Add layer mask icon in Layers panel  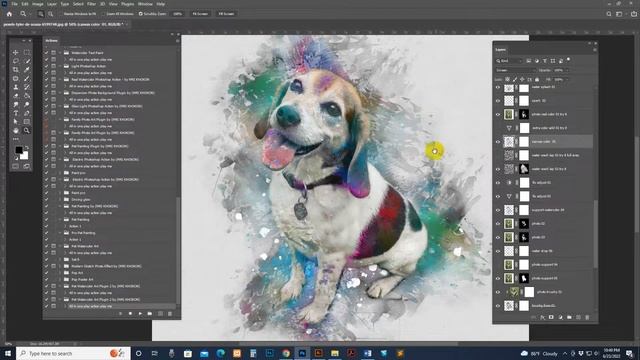click(x=551, y=317)
